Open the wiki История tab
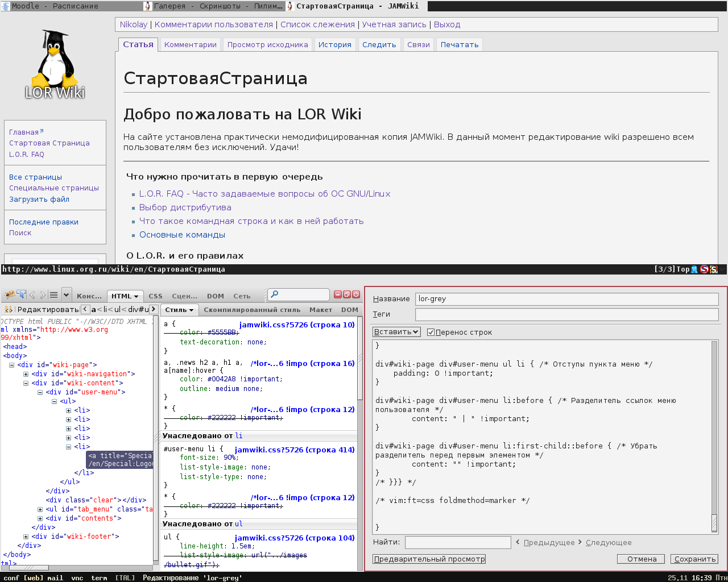The width and height of the screenshot is (728, 582). [x=335, y=45]
